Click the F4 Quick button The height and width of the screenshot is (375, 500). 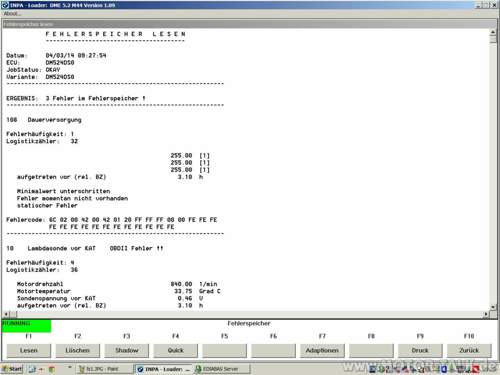coord(176,351)
